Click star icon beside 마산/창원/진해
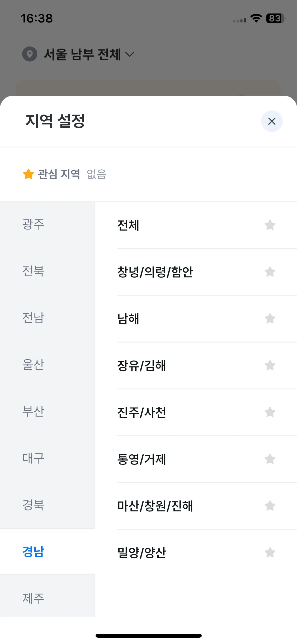Image resolution: width=297 pixels, height=644 pixels. (x=270, y=506)
